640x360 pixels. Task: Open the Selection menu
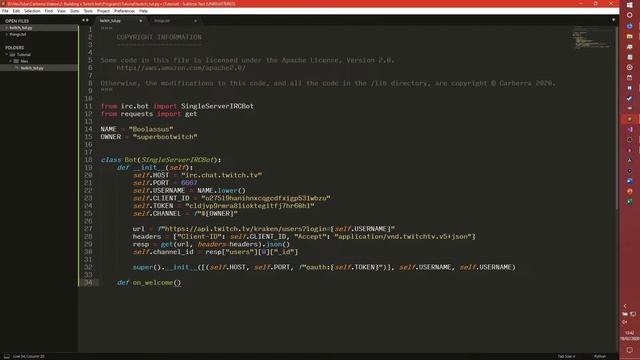click(32, 11)
